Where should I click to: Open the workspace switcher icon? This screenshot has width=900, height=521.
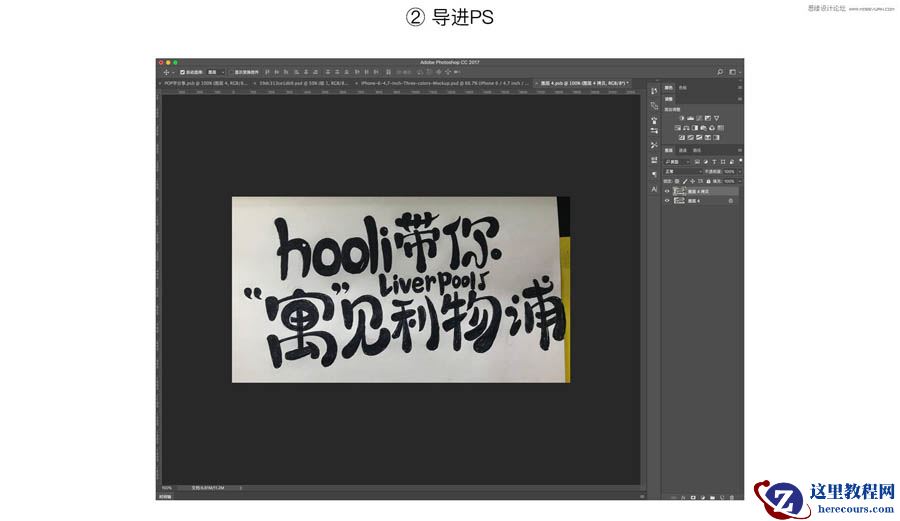click(732, 72)
